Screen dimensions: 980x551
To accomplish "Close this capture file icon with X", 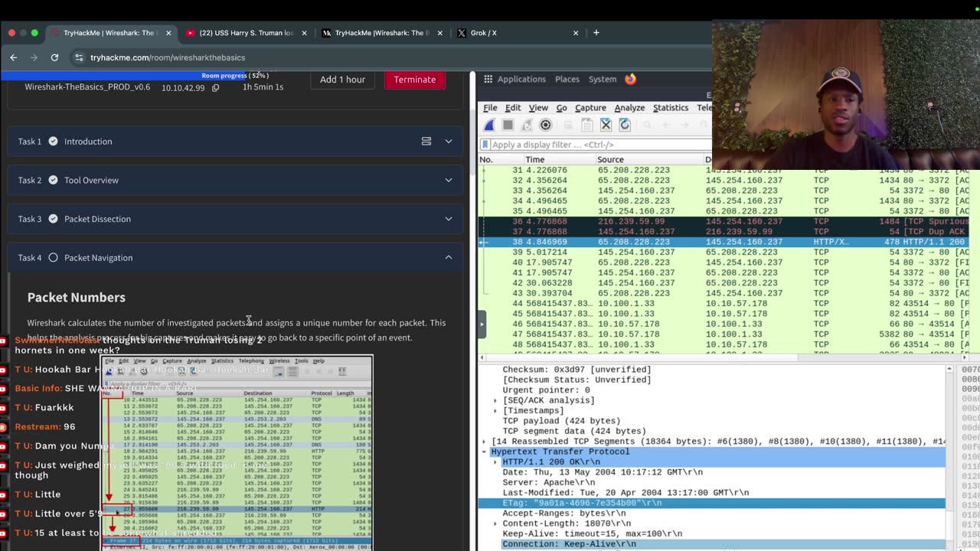I will [606, 125].
